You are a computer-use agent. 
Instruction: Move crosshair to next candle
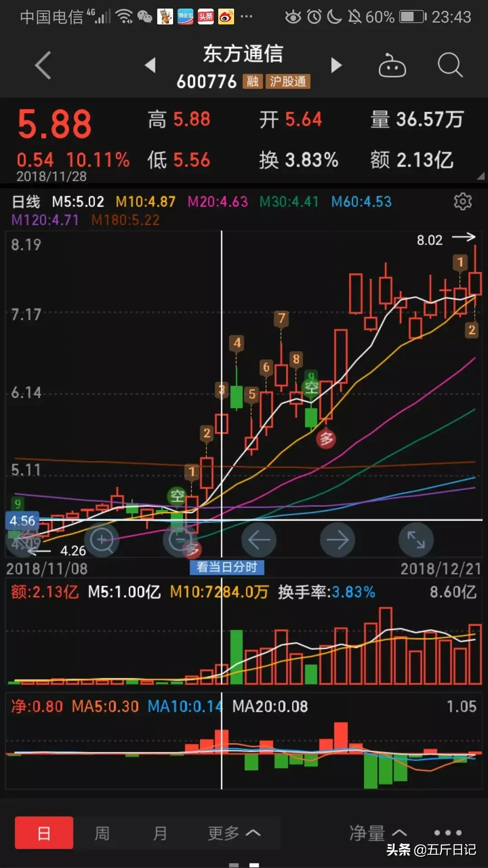pos(338,540)
